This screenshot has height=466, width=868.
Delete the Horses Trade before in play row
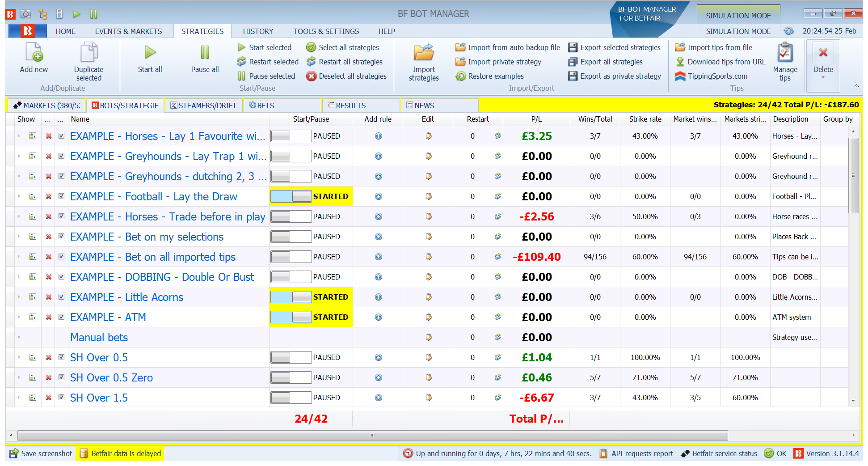[49, 216]
